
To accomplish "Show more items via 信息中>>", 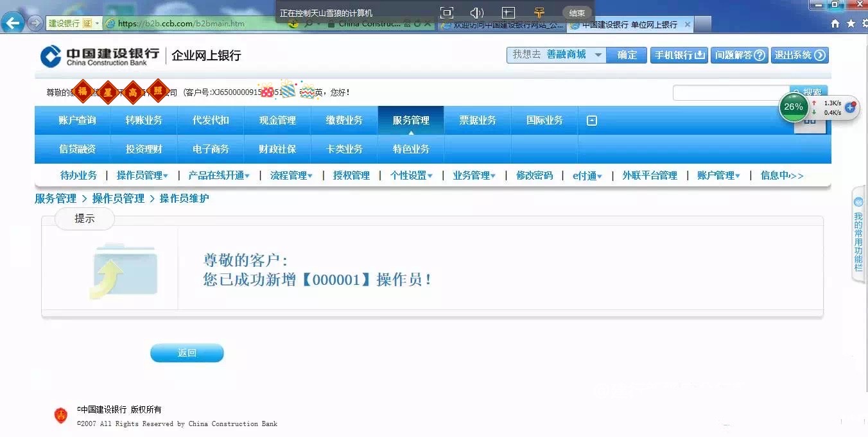I will click(x=782, y=175).
